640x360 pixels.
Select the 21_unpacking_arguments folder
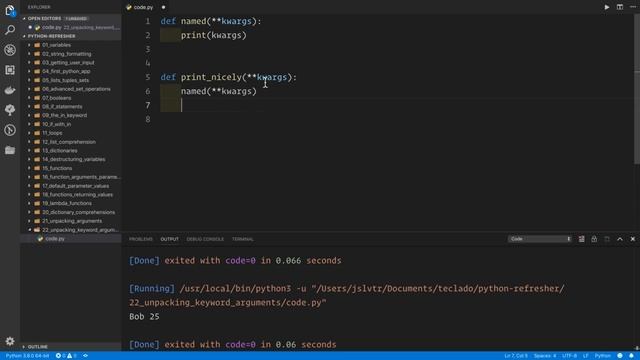pyautogui.click(x=72, y=221)
